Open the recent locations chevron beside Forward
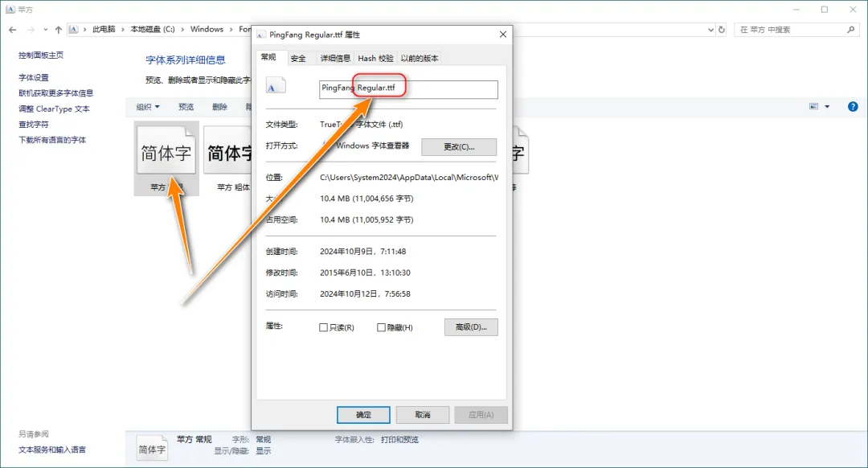Image resolution: width=868 pixels, height=468 pixels. [x=45, y=30]
